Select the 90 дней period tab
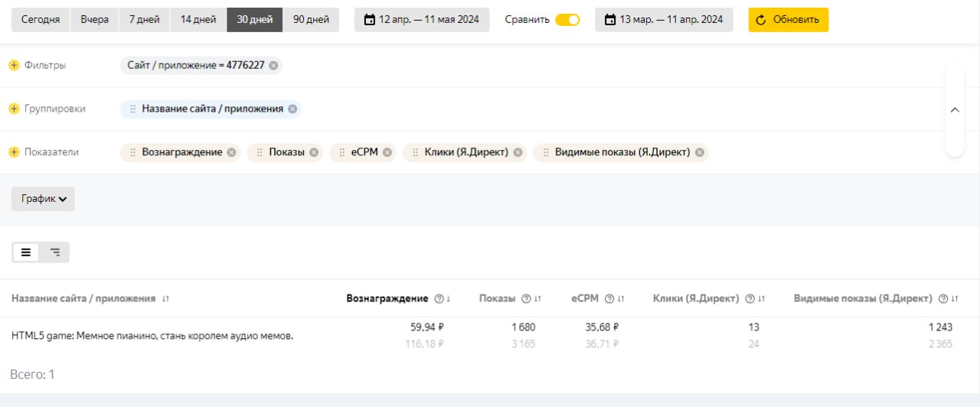This screenshot has width=980, height=407. 311,20
